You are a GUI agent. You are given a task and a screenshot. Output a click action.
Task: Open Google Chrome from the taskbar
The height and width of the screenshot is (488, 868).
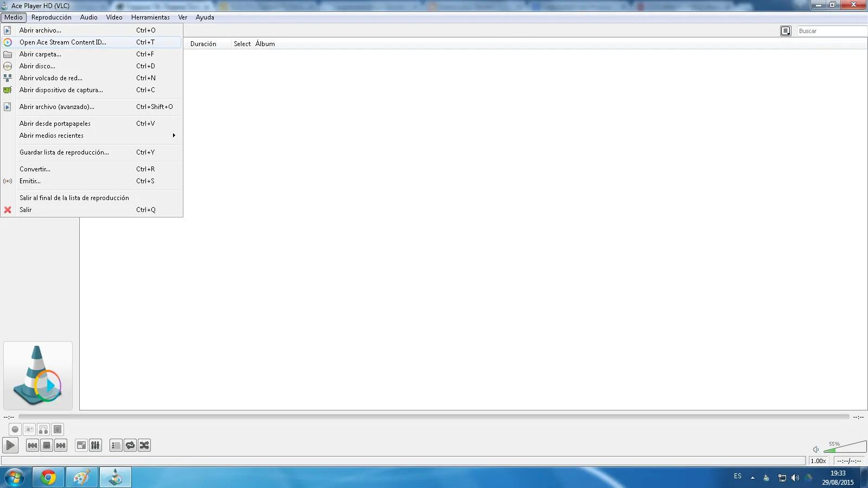click(48, 478)
